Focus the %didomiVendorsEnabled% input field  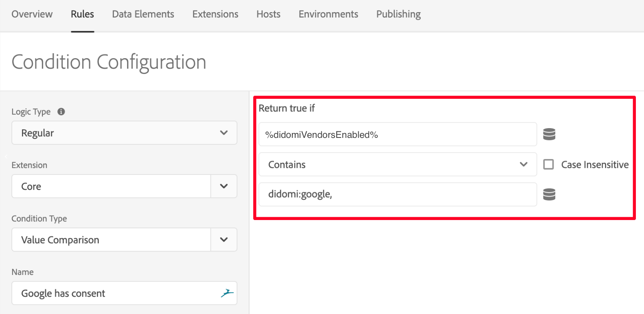tap(397, 134)
